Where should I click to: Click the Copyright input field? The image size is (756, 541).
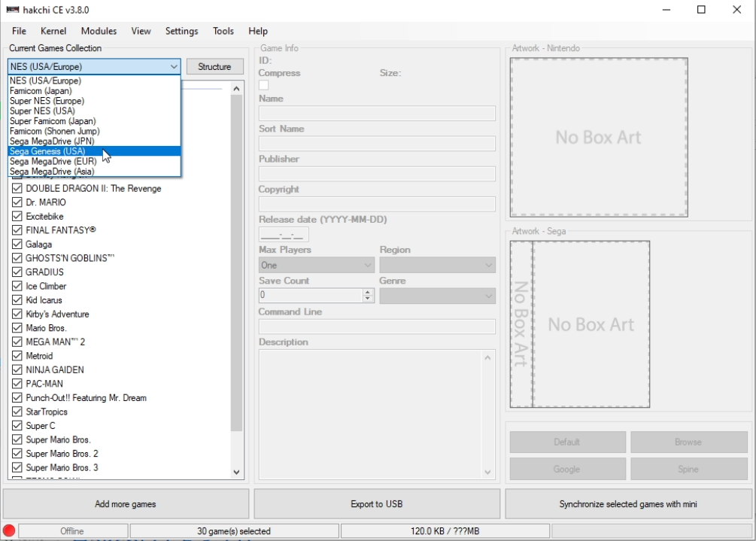pos(377,204)
